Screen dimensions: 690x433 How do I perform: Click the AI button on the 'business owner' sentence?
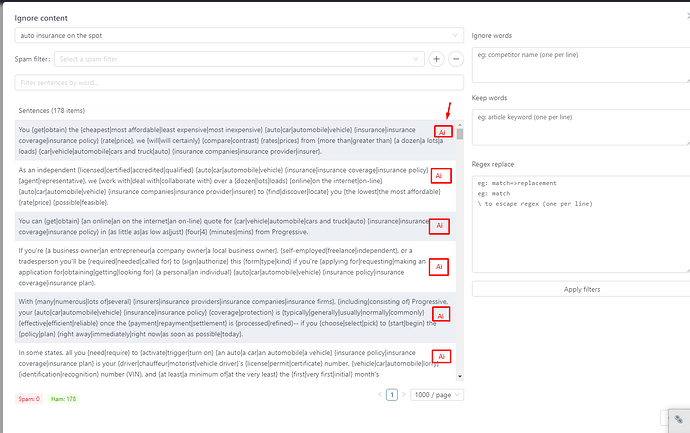pyautogui.click(x=441, y=267)
